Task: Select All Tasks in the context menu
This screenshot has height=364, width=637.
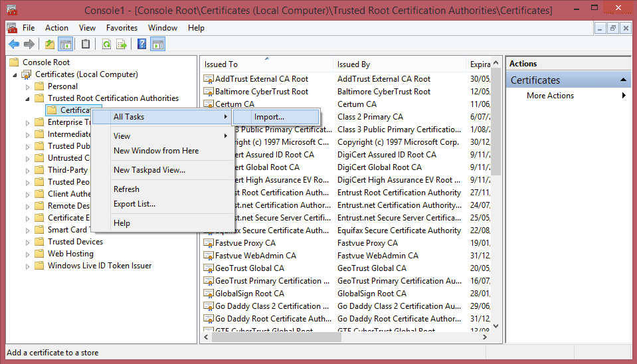Action: tap(163, 117)
